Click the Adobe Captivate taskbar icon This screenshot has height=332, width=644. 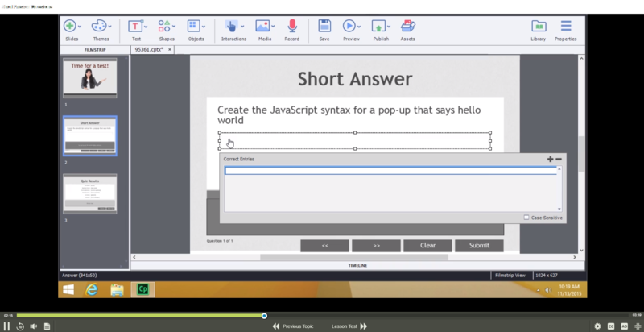point(142,289)
